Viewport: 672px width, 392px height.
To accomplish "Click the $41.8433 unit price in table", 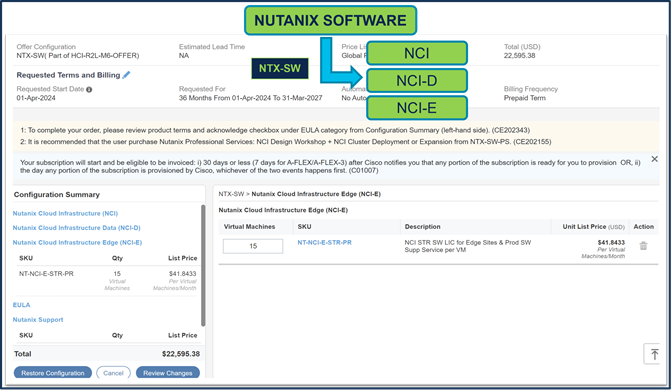I will 611,242.
